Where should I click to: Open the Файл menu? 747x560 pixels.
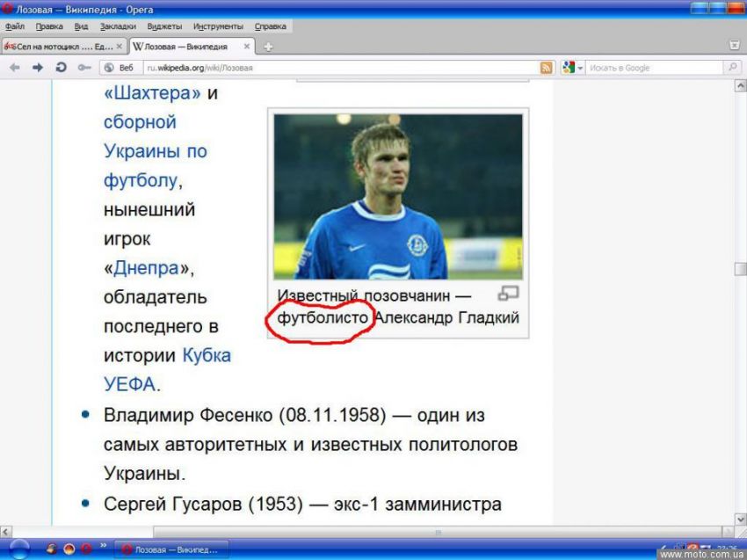(x=15, y=26)
